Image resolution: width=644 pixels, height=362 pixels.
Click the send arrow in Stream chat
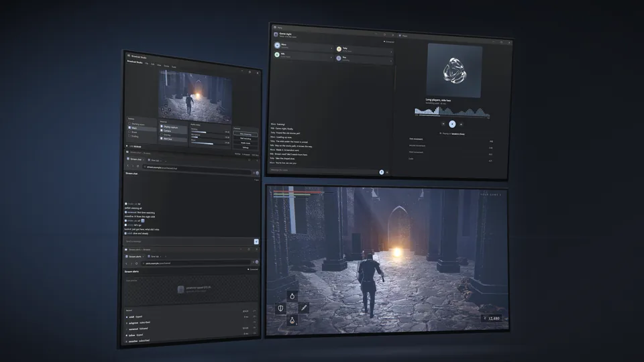256,242
